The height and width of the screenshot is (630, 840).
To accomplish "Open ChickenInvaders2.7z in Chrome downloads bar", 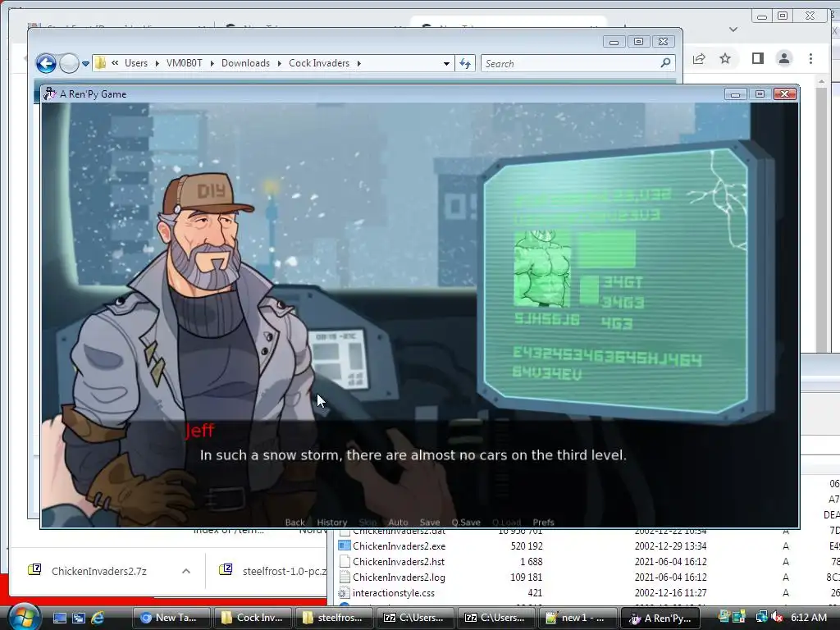I will pos(98,571).
